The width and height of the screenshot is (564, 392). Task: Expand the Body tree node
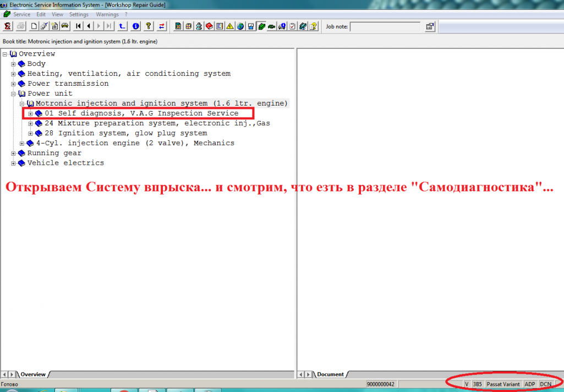pos(14,64)
